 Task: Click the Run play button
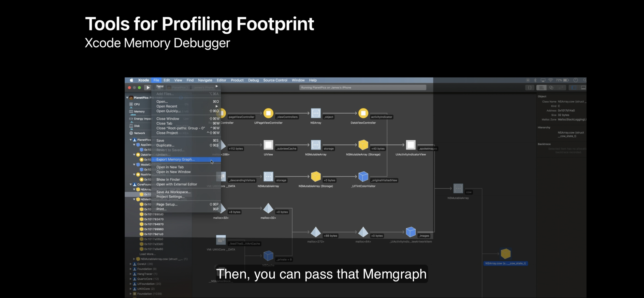[x=148, y=88]
